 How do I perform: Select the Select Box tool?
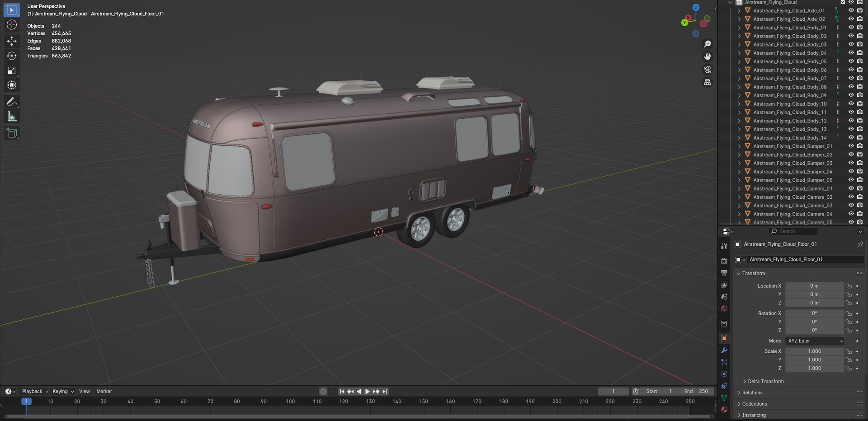point(12,10)
